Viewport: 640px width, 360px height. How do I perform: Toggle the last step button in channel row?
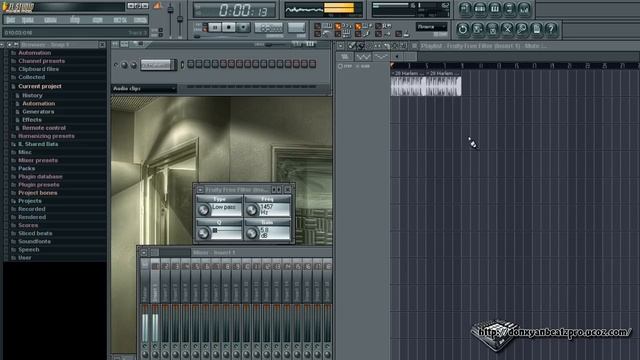[313, 64]
